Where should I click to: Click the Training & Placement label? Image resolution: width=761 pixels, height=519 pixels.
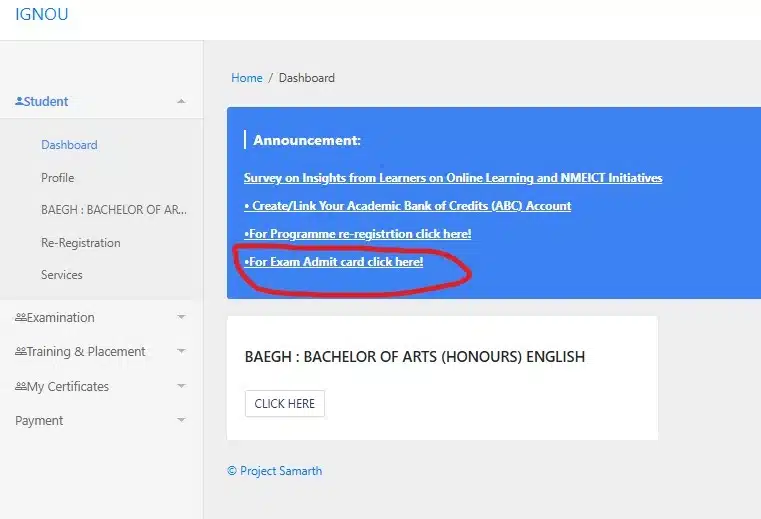pyautogui.click(x=86, y=352)
